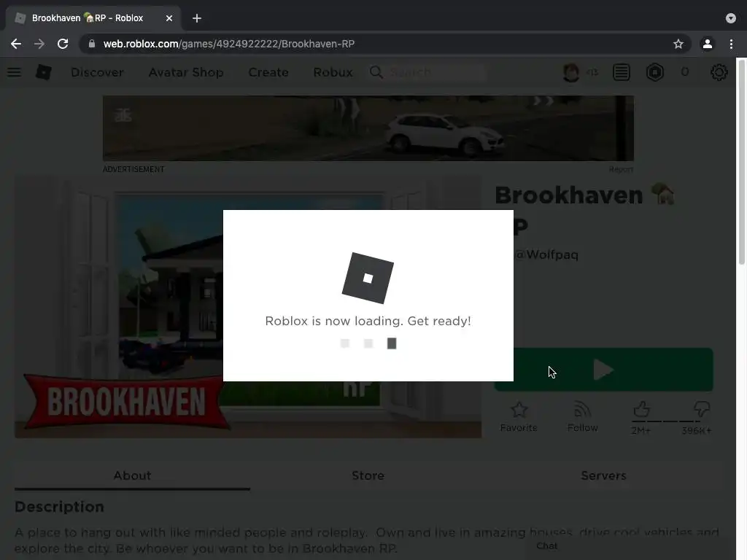
Task: Go to Create in Roblox navigation
Action: coord(268,72)
